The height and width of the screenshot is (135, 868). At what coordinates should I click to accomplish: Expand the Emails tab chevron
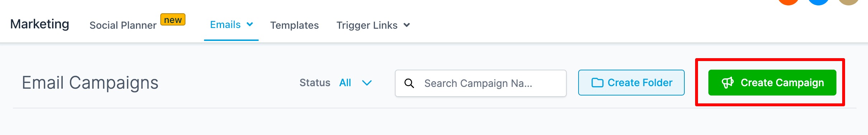(250, 24)
